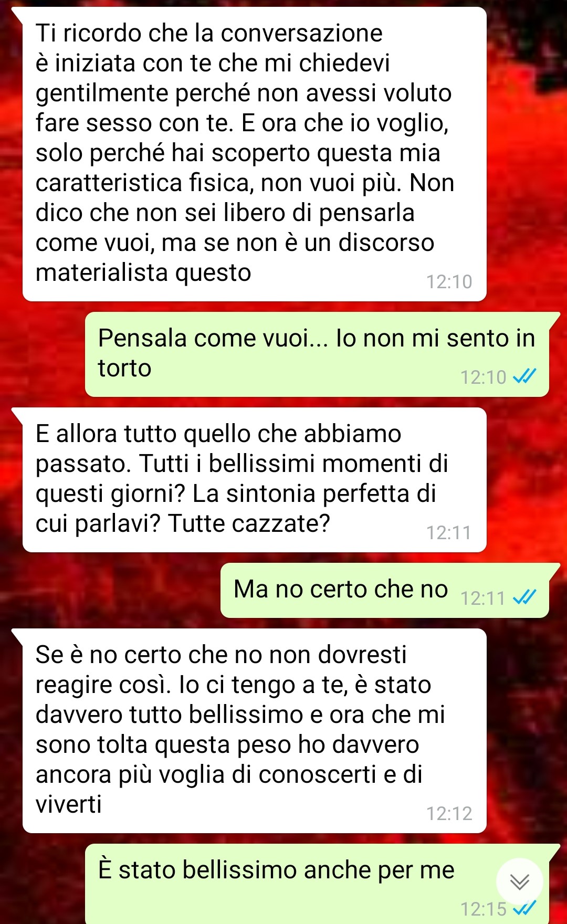Tap read ticks on 'È stato bellissimo' message
Image resolution: width=567 pixels, height=924 pixels.
[x=524, y=908]
